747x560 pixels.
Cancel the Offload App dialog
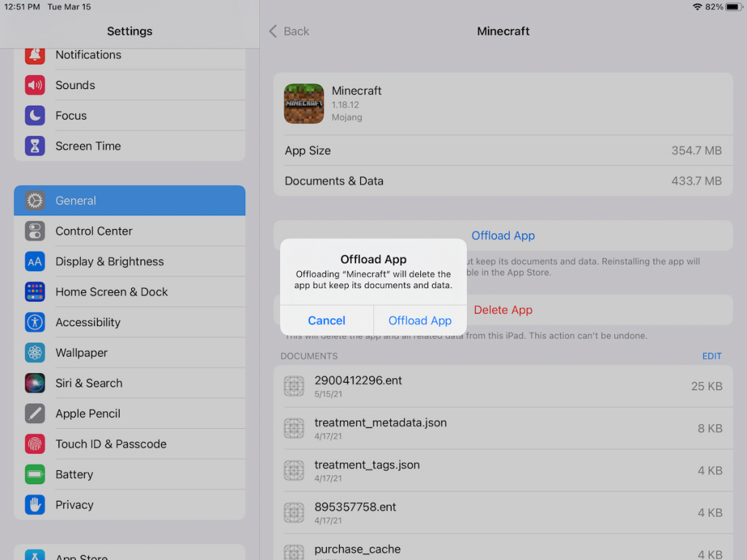[x=327, y=321]
